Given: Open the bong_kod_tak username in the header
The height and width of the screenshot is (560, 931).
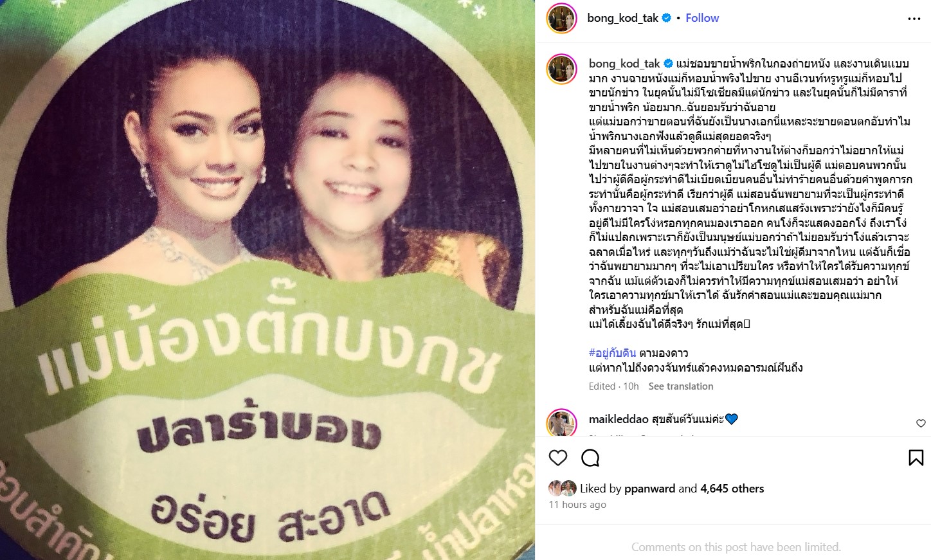Looking at the screenshot, I should click(x=622, y=18).
